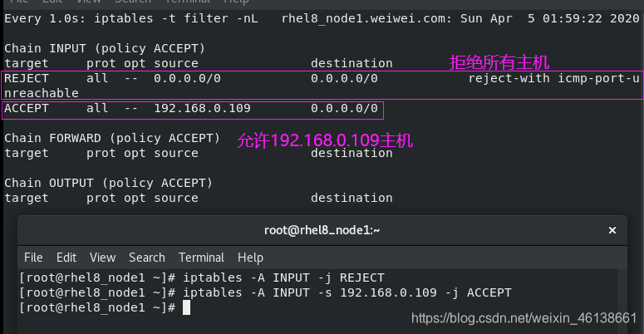Click the 'Chain OUTPUT (policy ACCEPT)' line
The height and width of the screenshot is (334, 644).
point(108,183)
